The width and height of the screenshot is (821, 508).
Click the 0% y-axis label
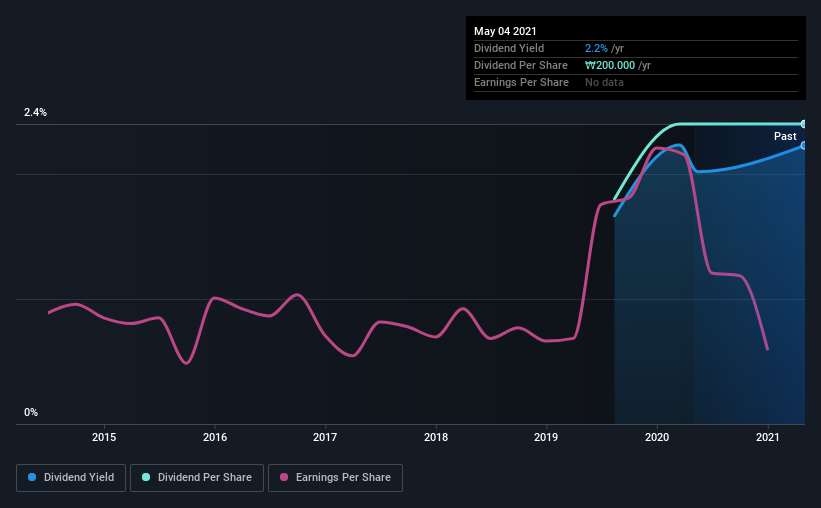[x=31, y=412]
